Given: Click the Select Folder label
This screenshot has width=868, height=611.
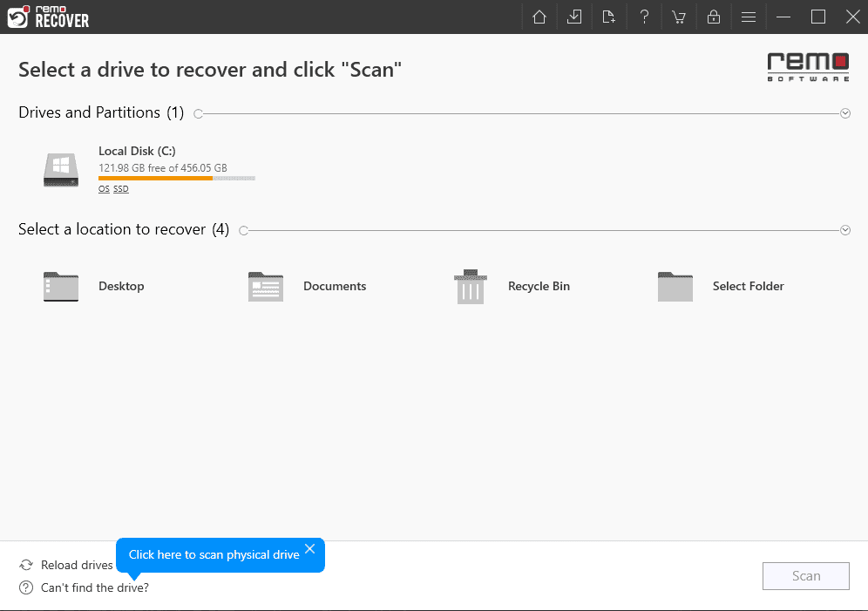Looking at the screenshot, I should click(x=749, y=286).
